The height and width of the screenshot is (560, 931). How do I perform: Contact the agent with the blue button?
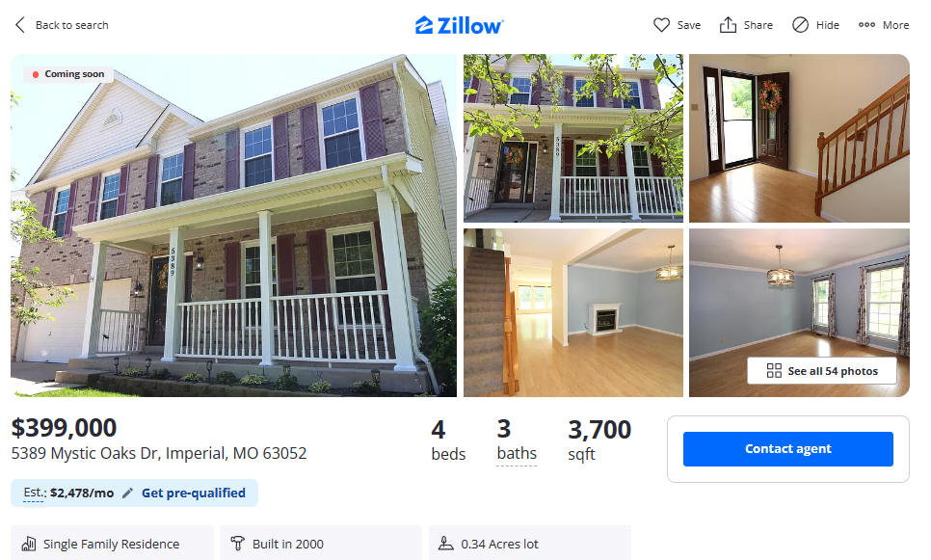click(x=788, y=449)
